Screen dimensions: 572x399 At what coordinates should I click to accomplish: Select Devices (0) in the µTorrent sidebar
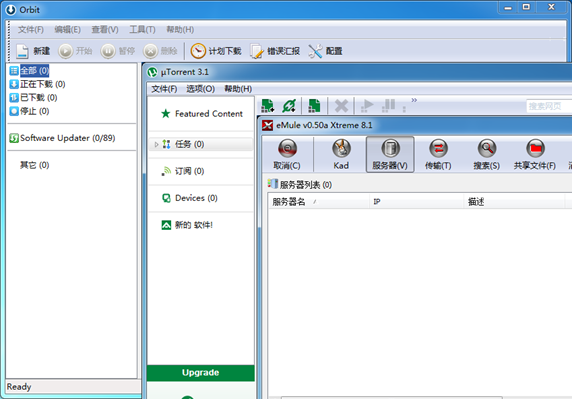tap(196, 198)
